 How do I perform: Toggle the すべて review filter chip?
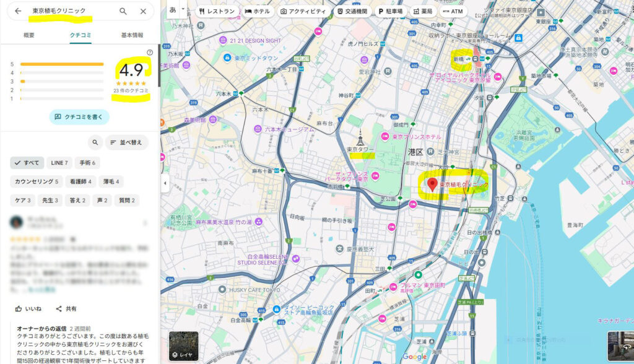[x=27, y=163]
